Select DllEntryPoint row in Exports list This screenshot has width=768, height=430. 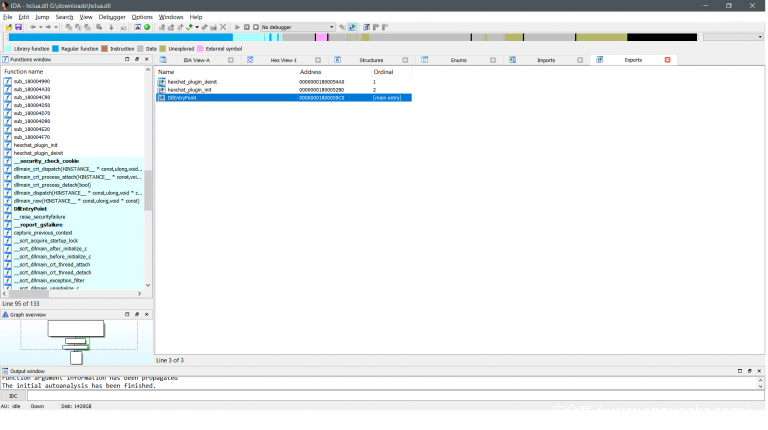[200, 97]
